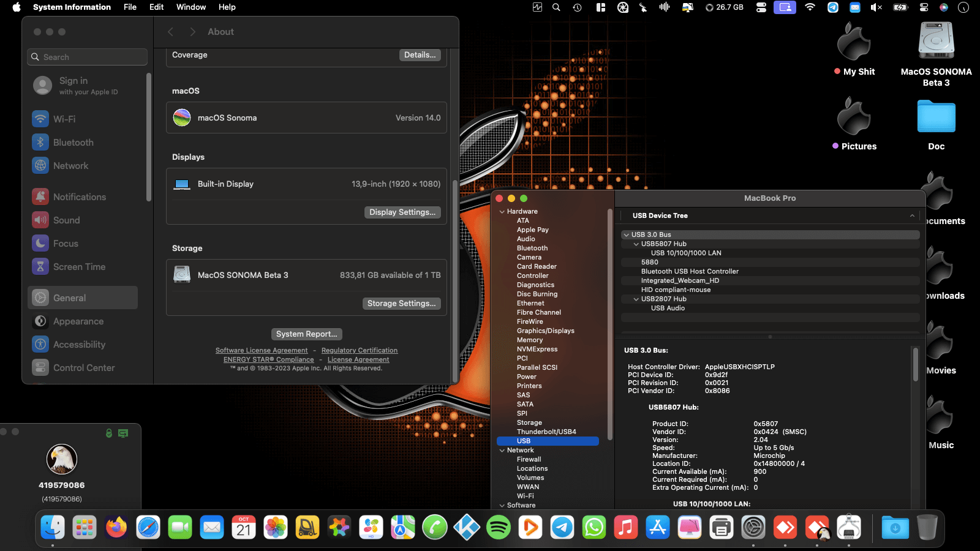This screenshot has height=551, width=980.
Task: Click the Spotlight search icon in menu bar
Action: (x=556, y=7)
